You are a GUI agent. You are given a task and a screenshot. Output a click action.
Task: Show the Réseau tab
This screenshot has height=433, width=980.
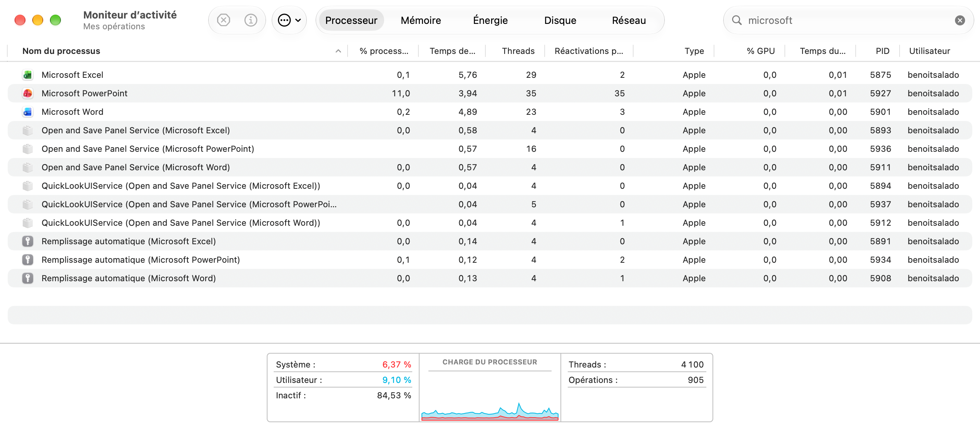tap(629, 20)
